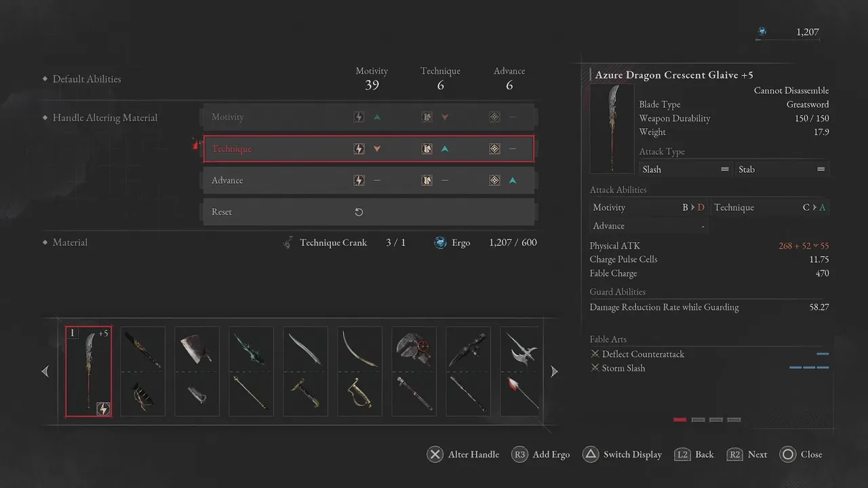This screenshot has width=868, height=488.
Task: Click the Deflect Counterattack fable art icon
Action: (595, 354)
